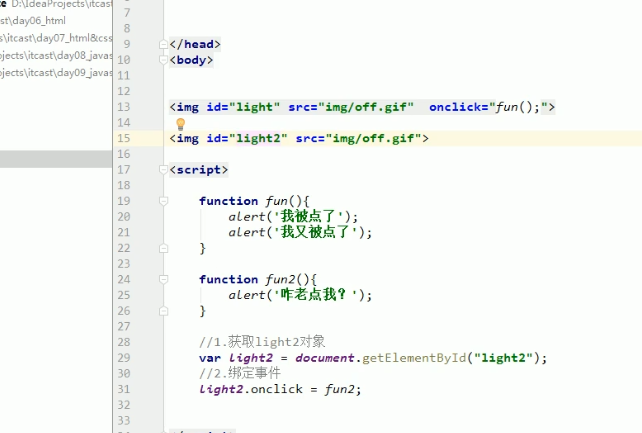Select the day07_html&css project entry
Viewport: 642px width, 433px height.
click(x=56, y=38)
